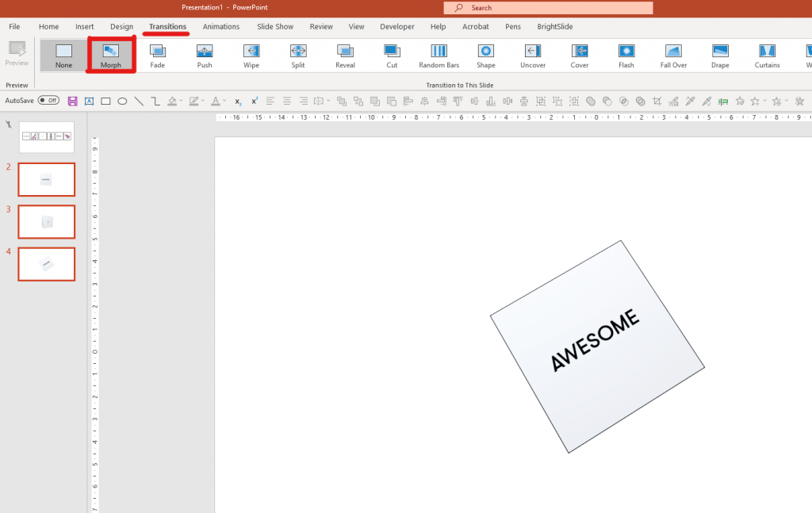812x513 pixels.
Task: Click the Crop tool icon
Action: pyautogui.click(x=658, y=101)
